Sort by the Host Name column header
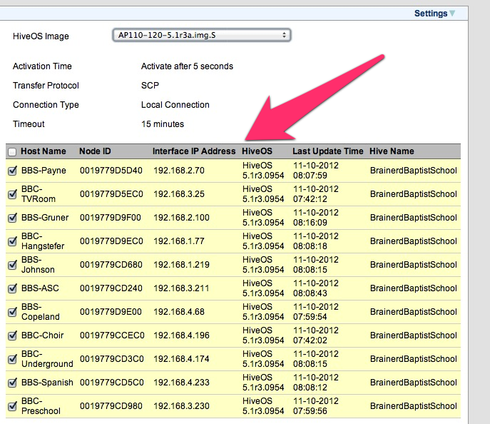The image size is (490, 424). 43,151
